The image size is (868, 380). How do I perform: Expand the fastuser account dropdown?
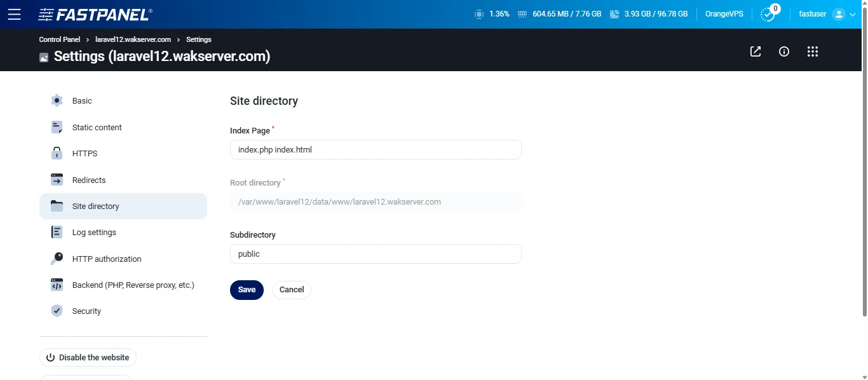pos(827,13)
